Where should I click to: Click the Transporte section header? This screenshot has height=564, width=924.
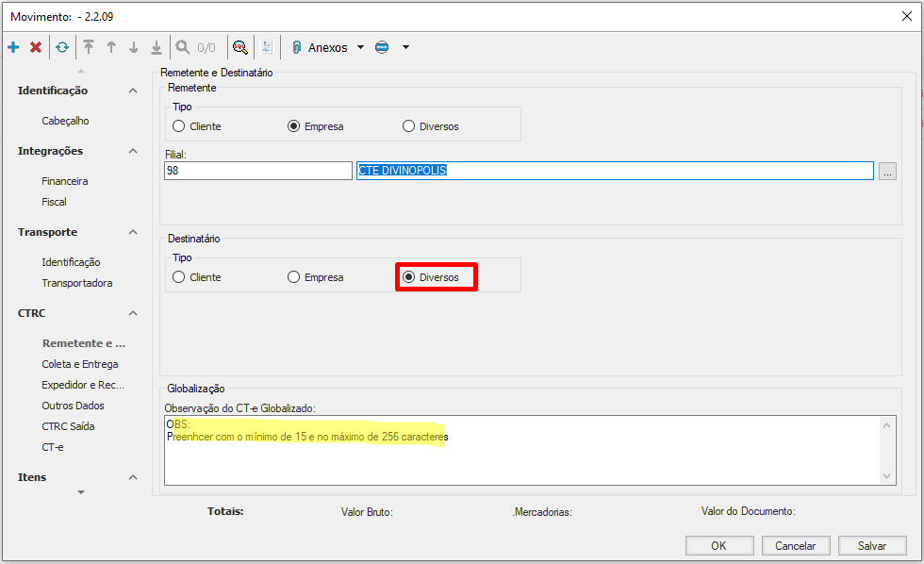click(x=47, y=232)
